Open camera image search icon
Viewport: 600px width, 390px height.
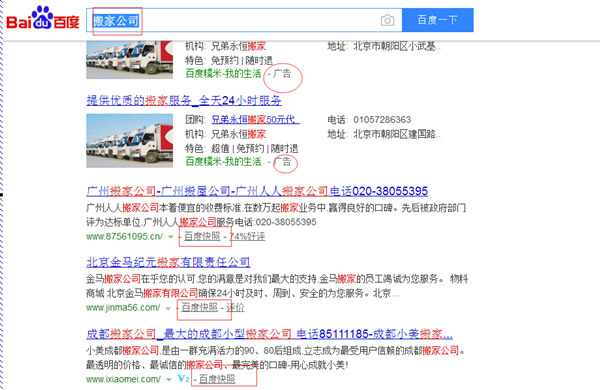tap(387, 20)
